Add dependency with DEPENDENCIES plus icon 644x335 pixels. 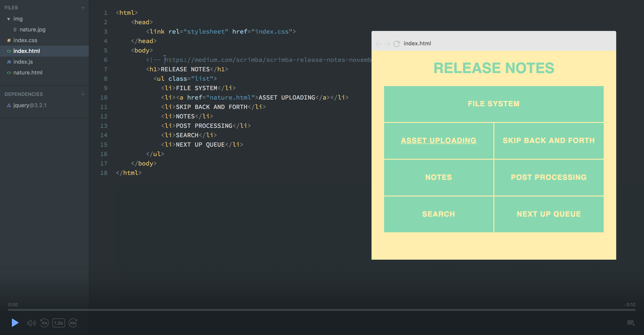83,94
